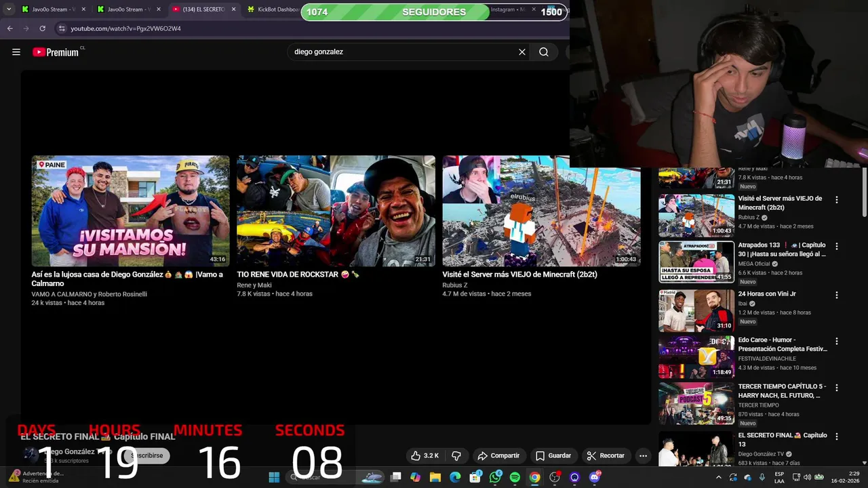
Task: Open Microsoft Edge from taskbar
Action: click(455, 477)
